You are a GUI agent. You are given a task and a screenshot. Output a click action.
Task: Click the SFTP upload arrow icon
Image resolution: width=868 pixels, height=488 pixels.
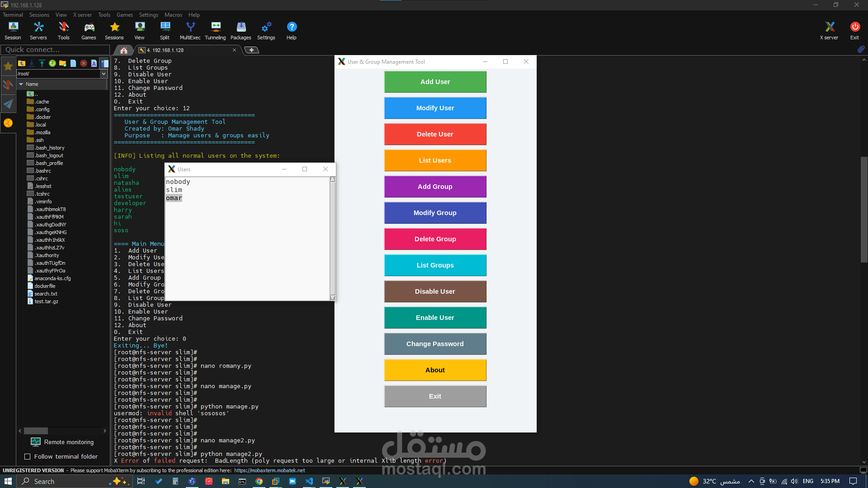click(42, 63)
